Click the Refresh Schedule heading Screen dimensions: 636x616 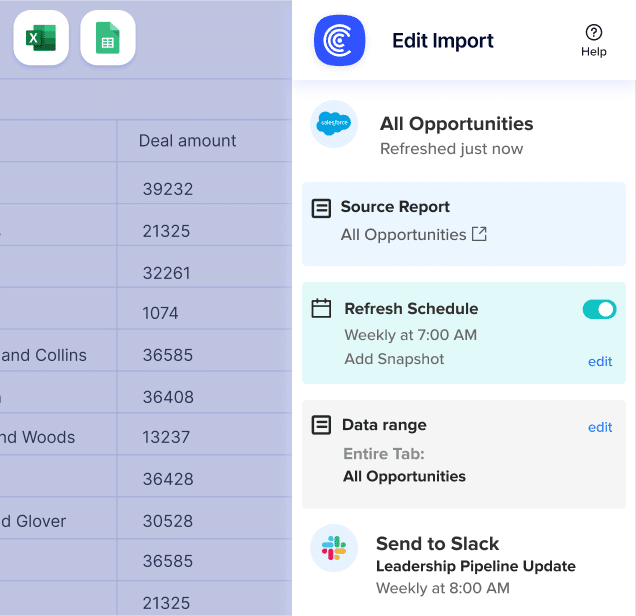[x=411, y=309]
